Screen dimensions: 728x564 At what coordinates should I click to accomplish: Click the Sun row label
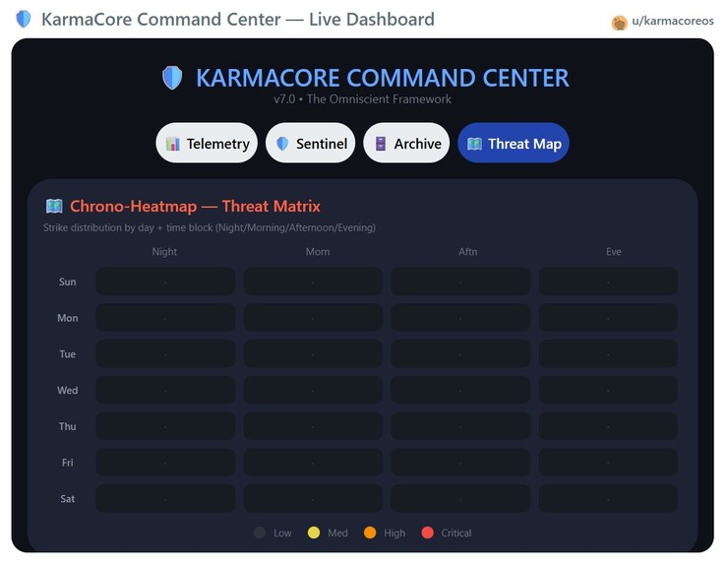(67, 282)
